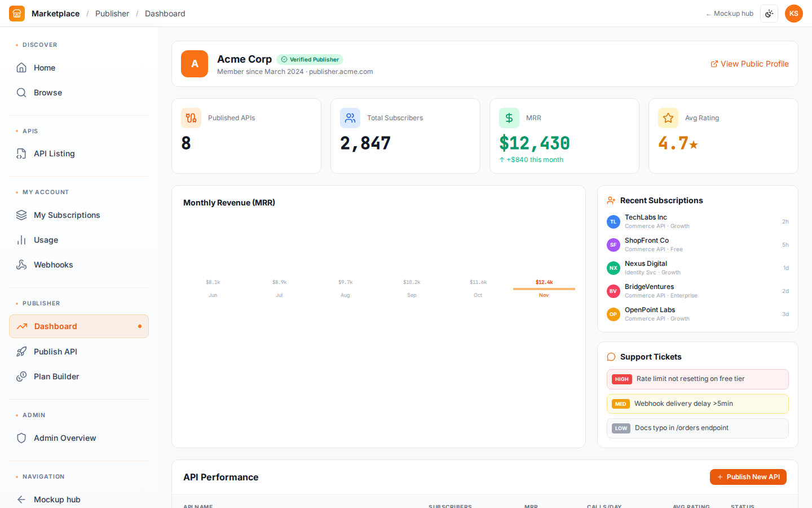812x508 pixels.
Task: Open the BridgeVentures subscription row
Action: tap(698, 291)
